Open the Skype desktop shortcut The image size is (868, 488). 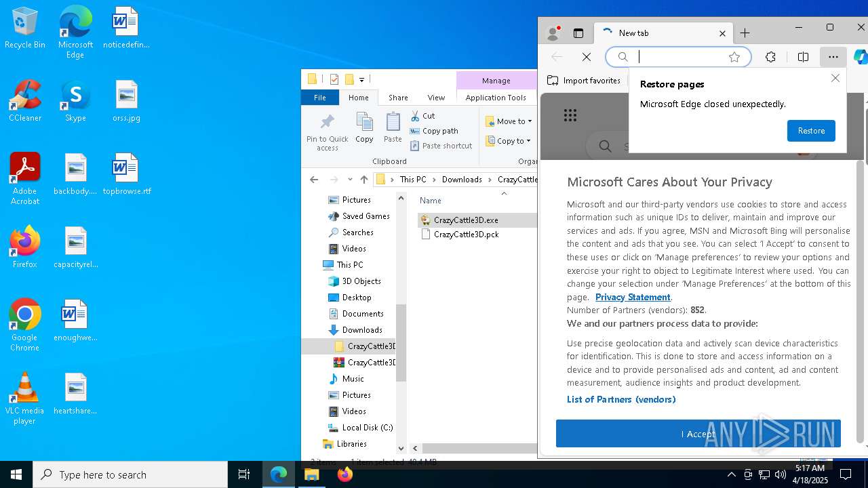[x=75, y=102]
